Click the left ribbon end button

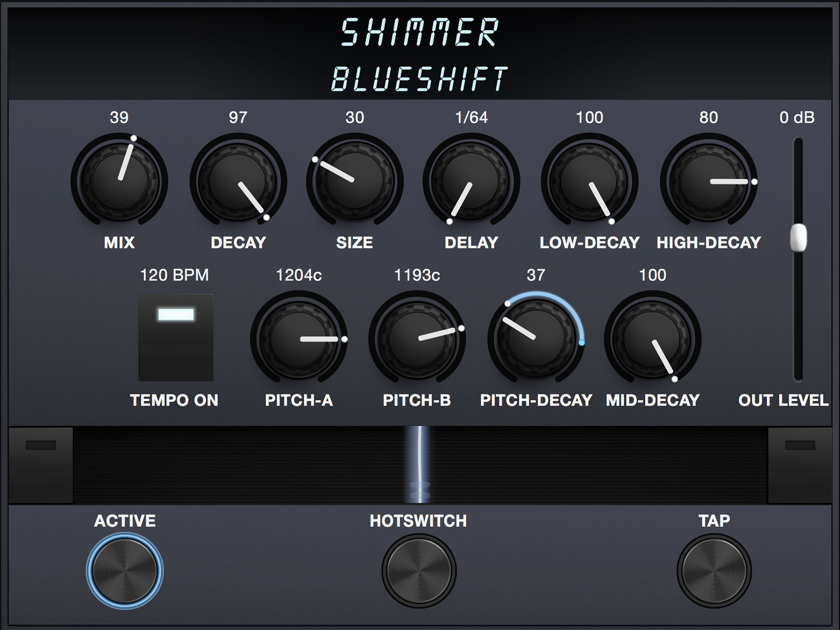(41, 465)
